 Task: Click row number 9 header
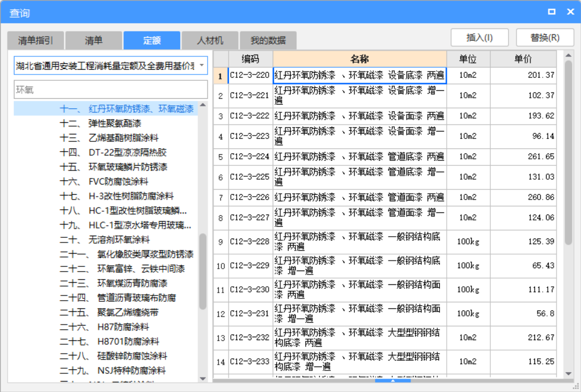[221, 241]
